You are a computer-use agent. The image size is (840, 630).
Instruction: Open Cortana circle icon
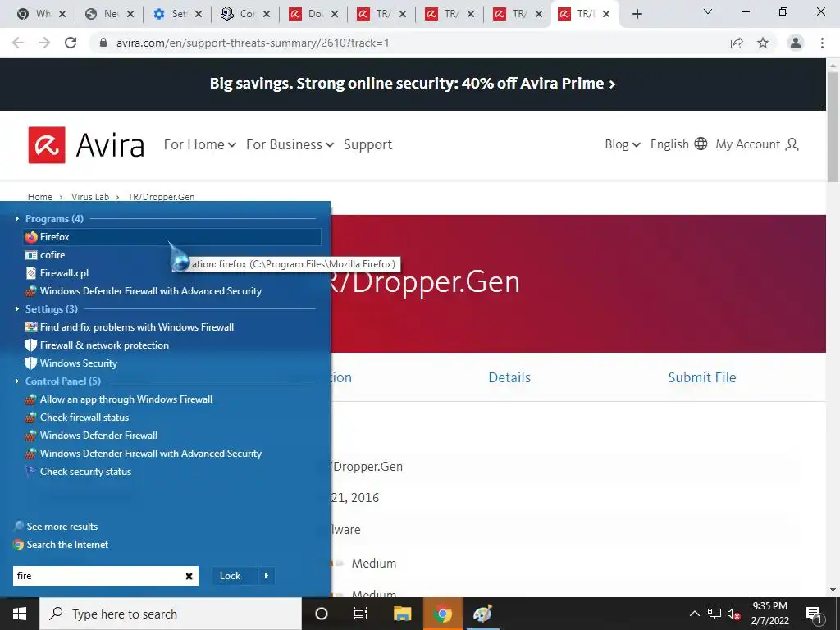(x=322, y=614)
